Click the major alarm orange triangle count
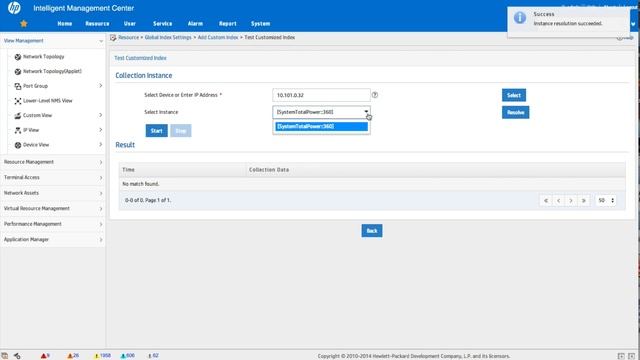 point(73,356)
